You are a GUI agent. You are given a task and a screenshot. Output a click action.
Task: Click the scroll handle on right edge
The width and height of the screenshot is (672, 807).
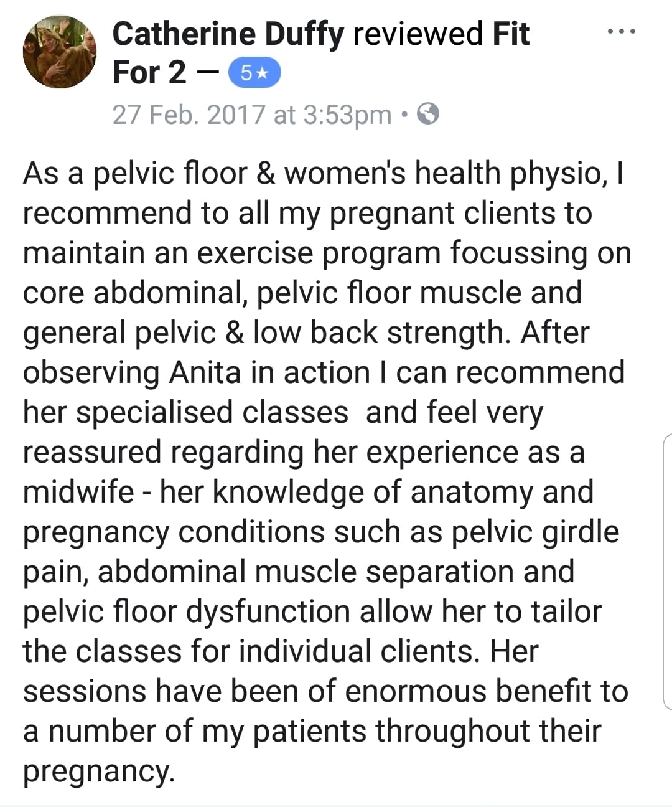point(667,572)
